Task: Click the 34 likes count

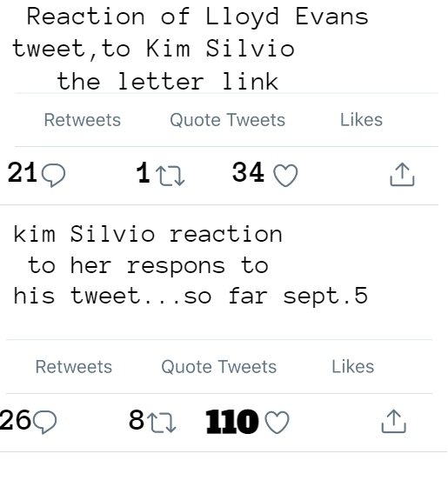Action: [x=248, y=172]
